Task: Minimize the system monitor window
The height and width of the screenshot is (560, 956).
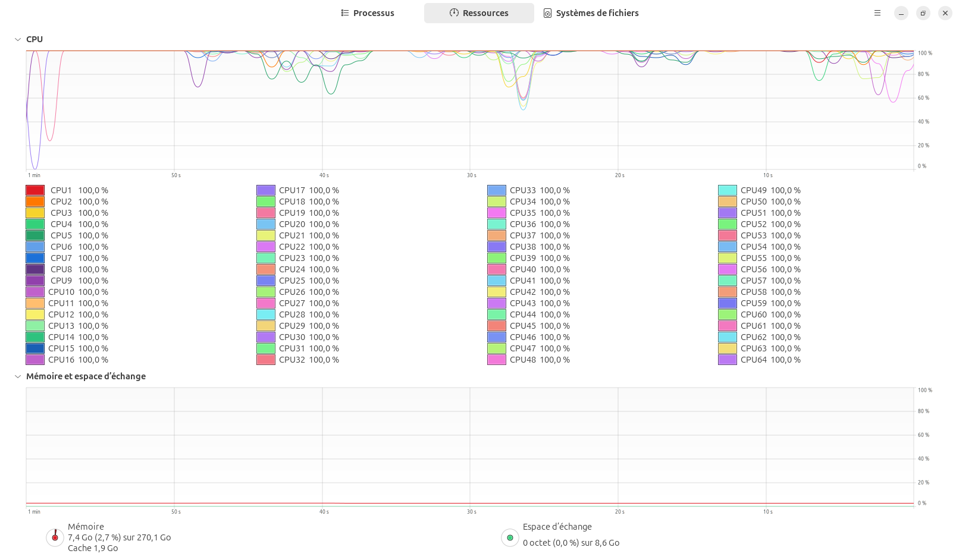Action: (x=901, y=13)
